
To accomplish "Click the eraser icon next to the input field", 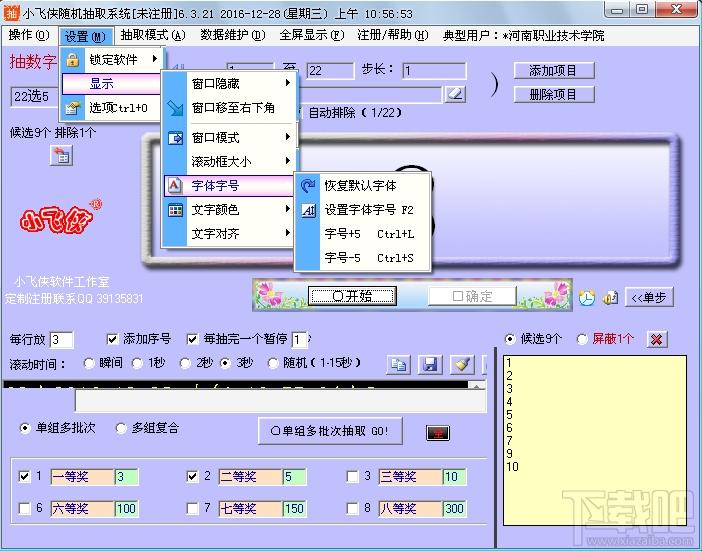I will (x=454, y=94).
